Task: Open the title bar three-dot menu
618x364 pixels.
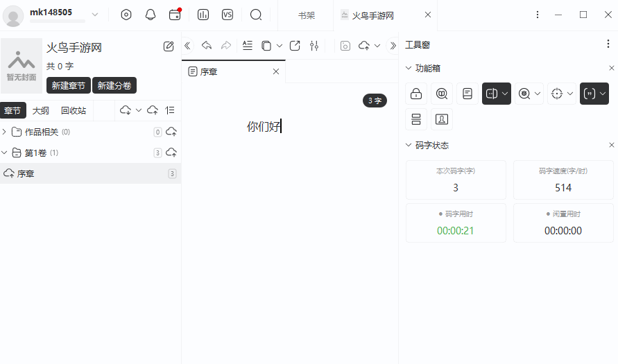Action: click(538, 15)
